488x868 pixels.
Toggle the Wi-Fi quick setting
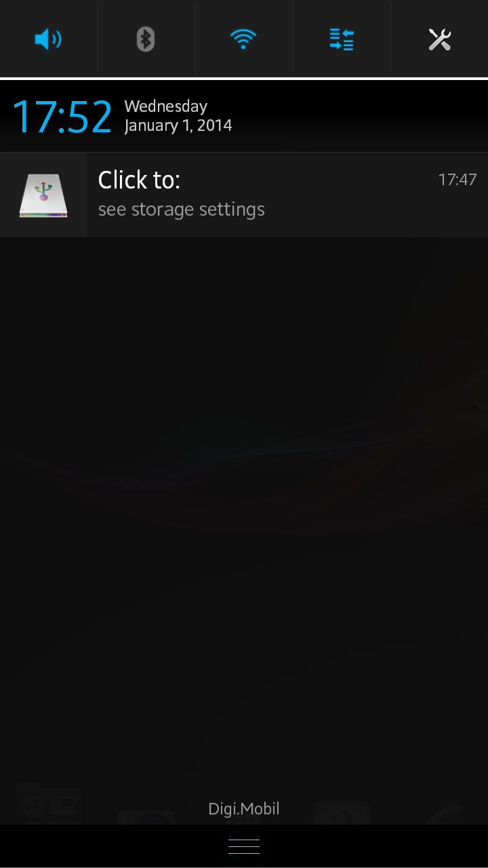coord(243,39)
